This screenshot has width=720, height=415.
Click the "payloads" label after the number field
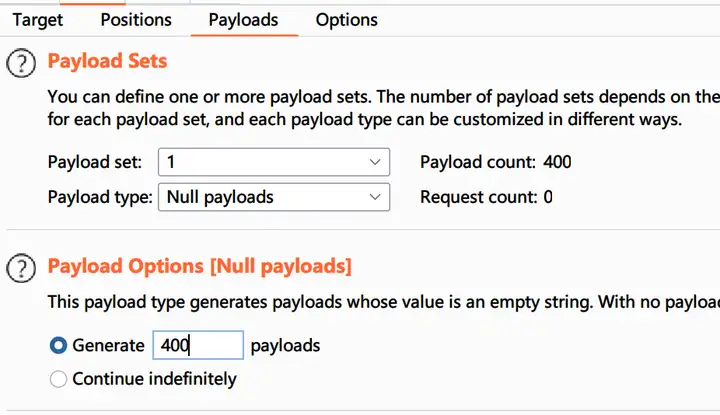click(285, 346)
